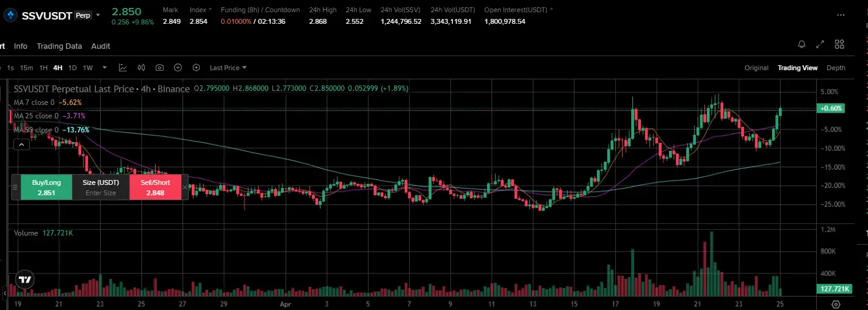This screenshot has height=310, width=868.
Task: Select the 1s timeframe
Action: click(10, 68)
